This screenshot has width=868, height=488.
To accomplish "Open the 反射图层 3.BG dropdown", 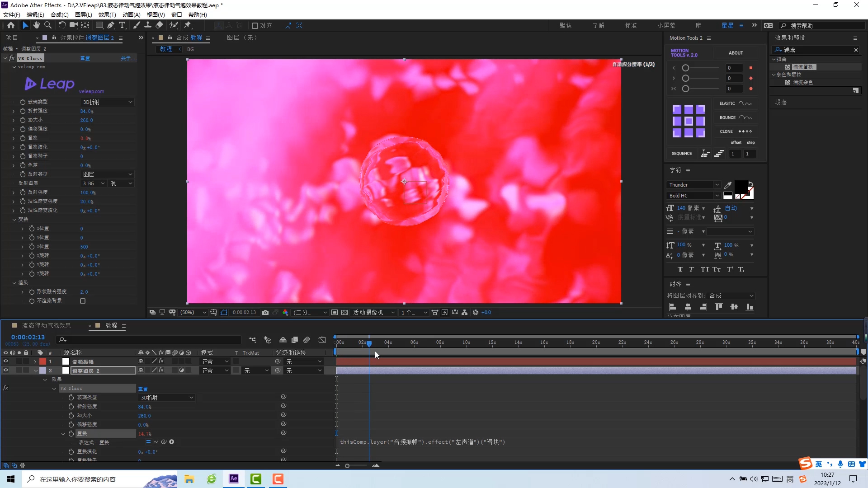I will 94,183.
